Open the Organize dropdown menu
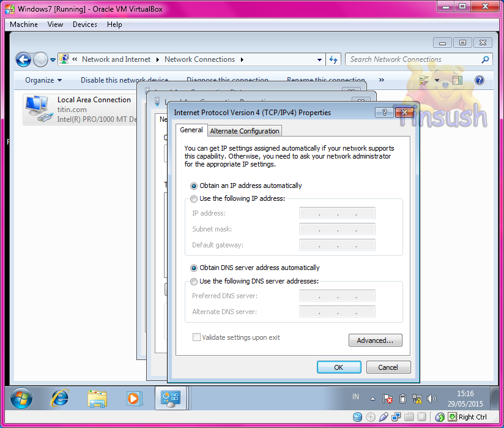Image resolution: width=504 pixels, height=428 pixels. [x=43, y=80]
